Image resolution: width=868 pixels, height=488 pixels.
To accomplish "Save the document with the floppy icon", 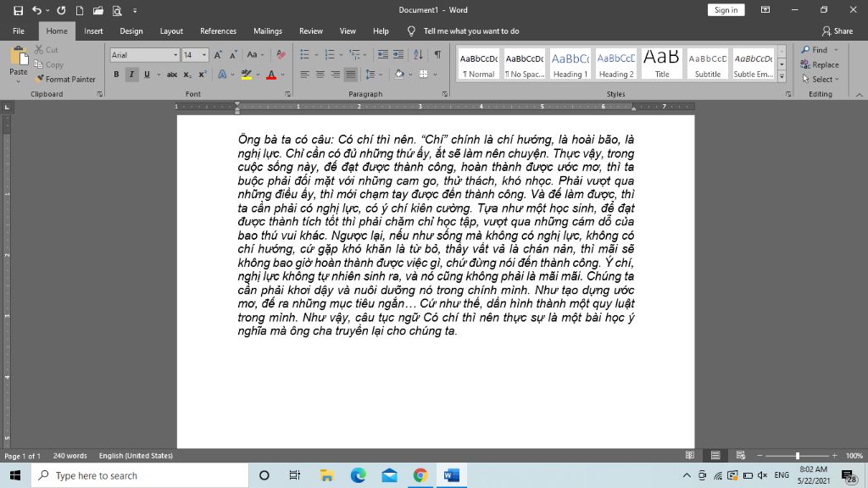I will pyautogui.click(x=19, y=10).
